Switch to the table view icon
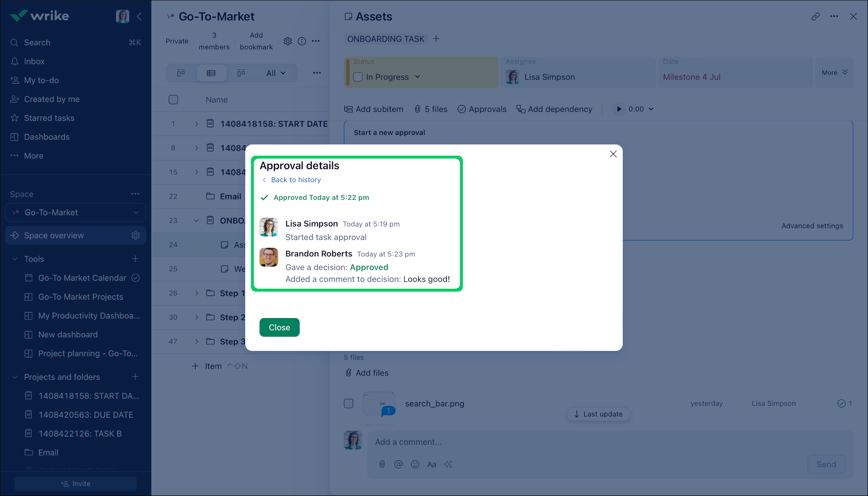 [211, 73]
